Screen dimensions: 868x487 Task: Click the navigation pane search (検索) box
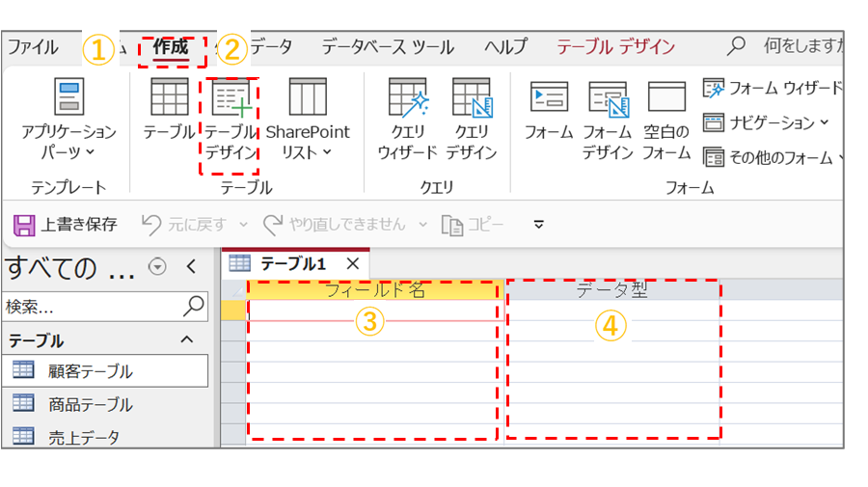92,307
